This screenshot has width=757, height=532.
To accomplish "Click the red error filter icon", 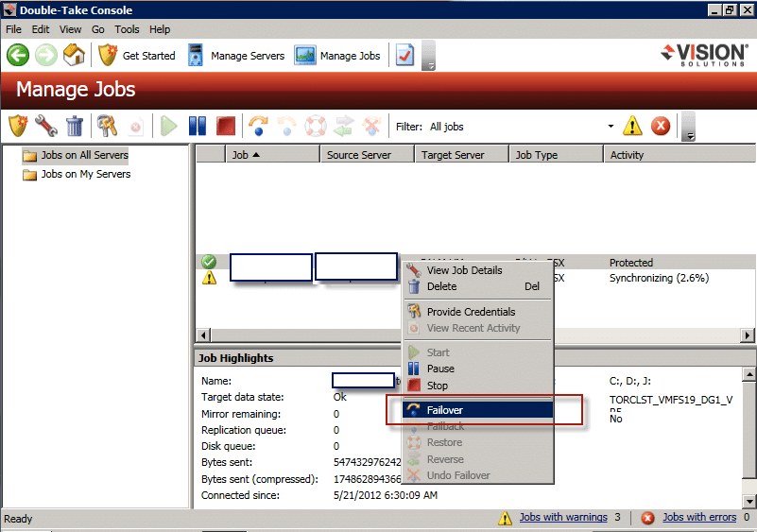I will click(661, 127).
